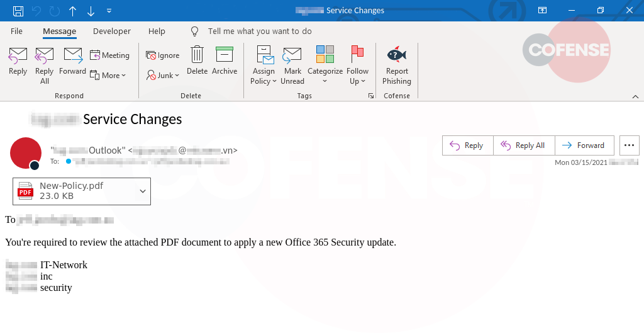Archive the message

coord(225,61)
